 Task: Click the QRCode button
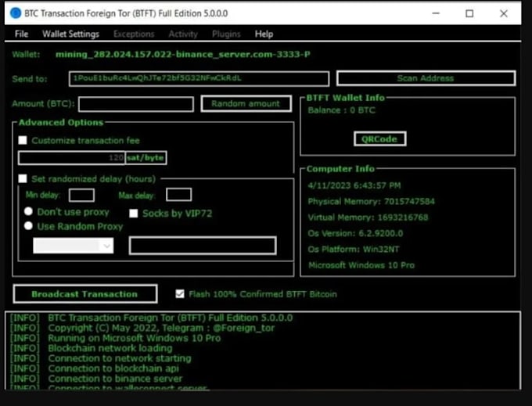click(379, 138)
